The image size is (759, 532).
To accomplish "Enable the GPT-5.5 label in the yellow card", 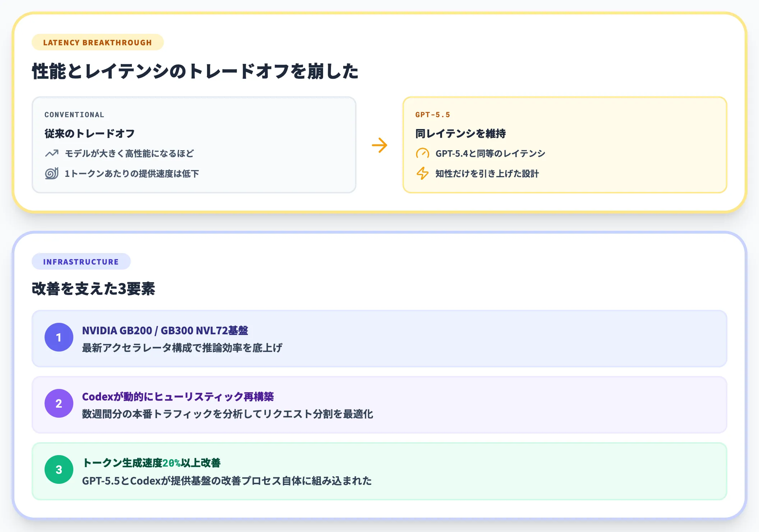I will click(433, 114).
